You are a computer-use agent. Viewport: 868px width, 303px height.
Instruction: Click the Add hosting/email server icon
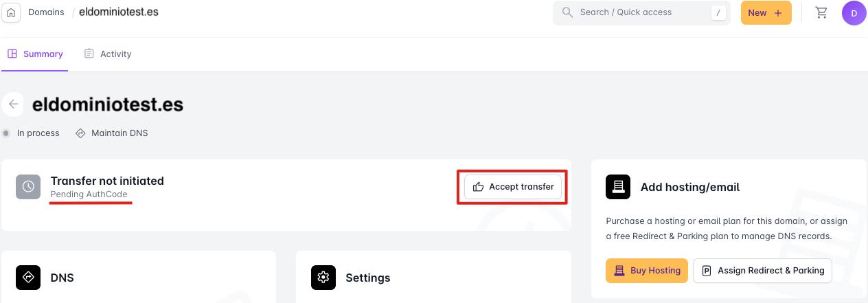click(618, 186)
